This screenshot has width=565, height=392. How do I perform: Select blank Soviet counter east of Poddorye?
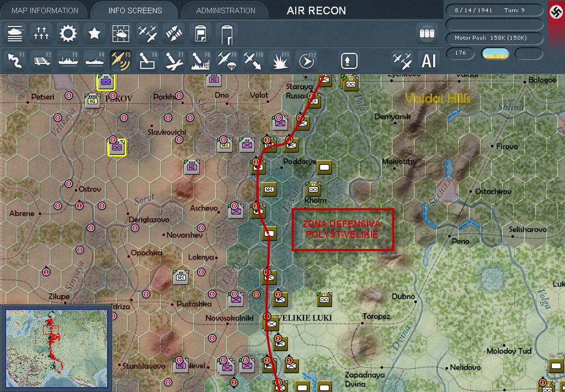[324, 167]
